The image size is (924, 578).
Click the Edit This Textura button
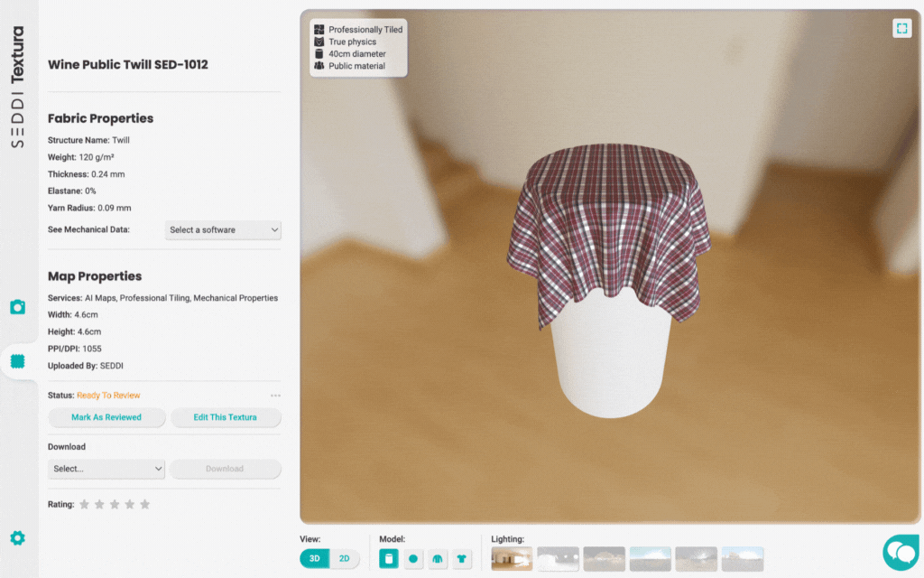coord(225,417)
